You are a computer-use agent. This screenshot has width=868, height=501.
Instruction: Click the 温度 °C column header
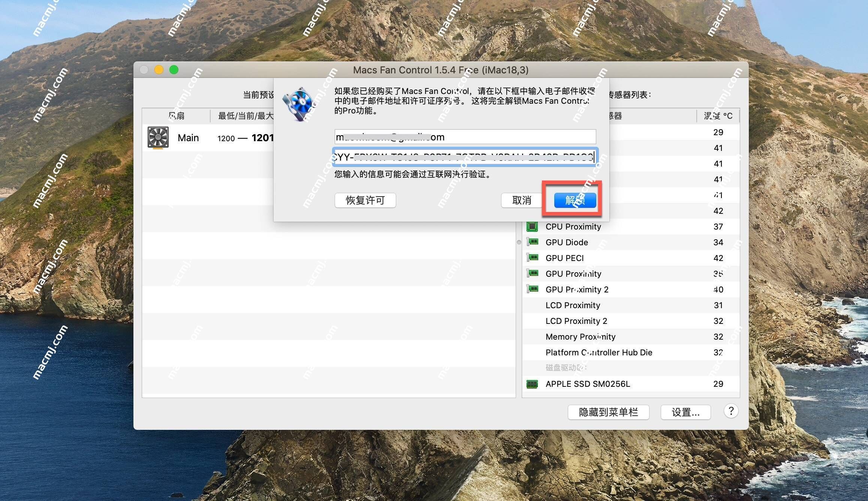pyautogui.click(x=718, y=116)
